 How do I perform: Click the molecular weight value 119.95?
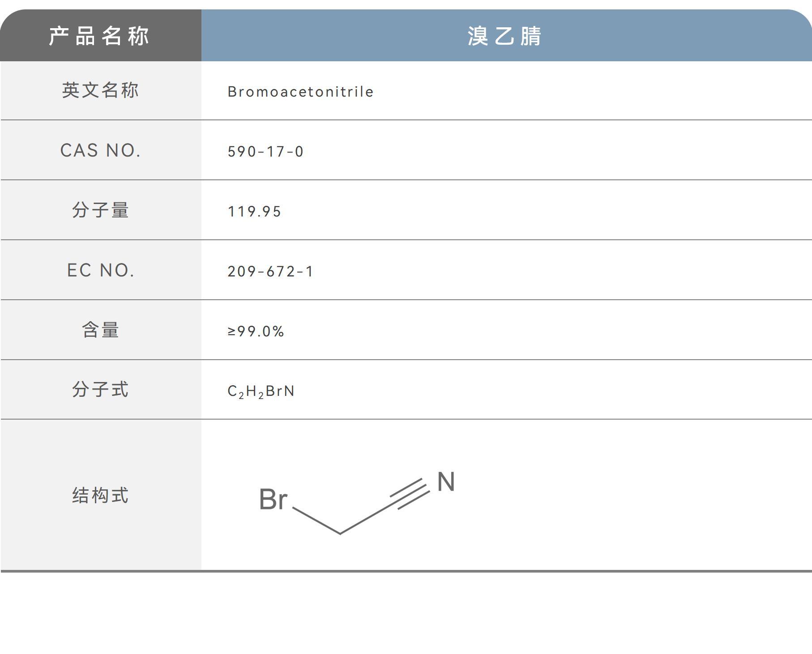254,212
